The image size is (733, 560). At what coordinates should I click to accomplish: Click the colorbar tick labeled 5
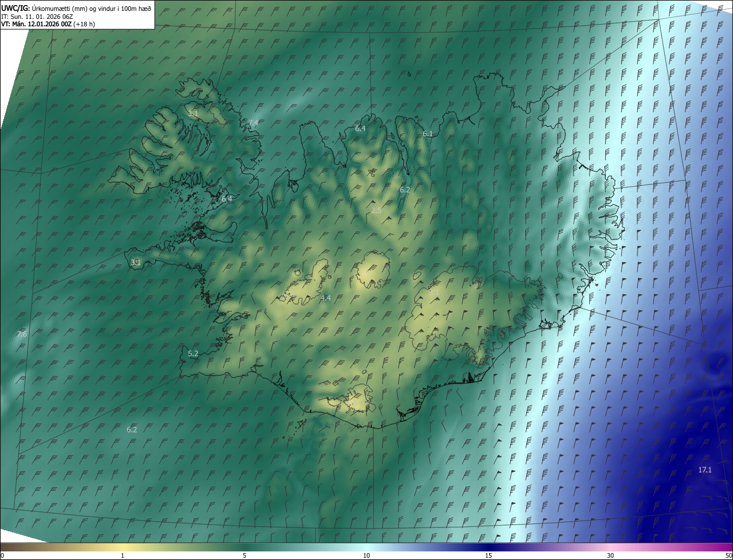point(245,555)
